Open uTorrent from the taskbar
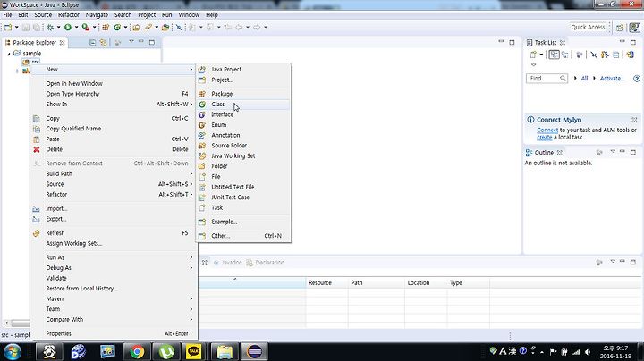The height and width of the screenshot is (361, 644). pyautogui.click(x=166, y=351)
